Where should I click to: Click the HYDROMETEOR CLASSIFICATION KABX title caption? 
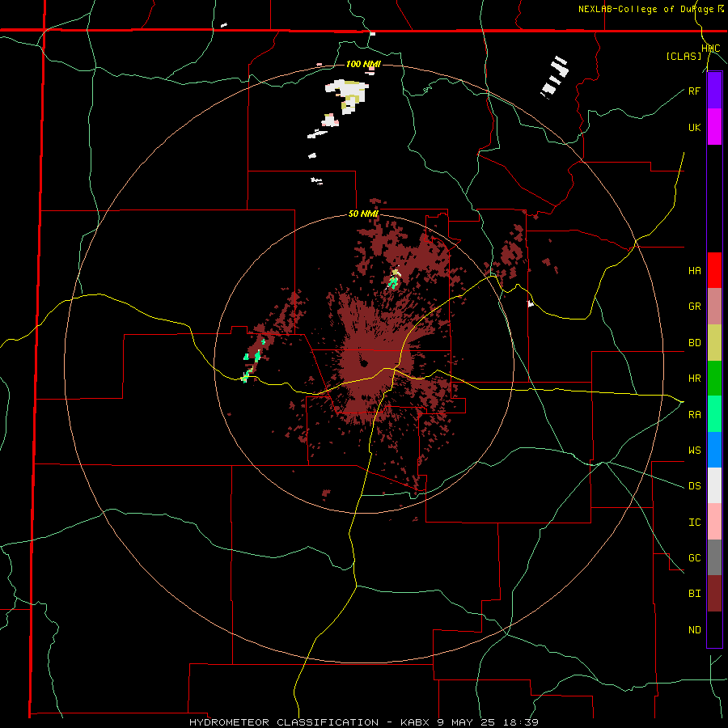[364, 722]
